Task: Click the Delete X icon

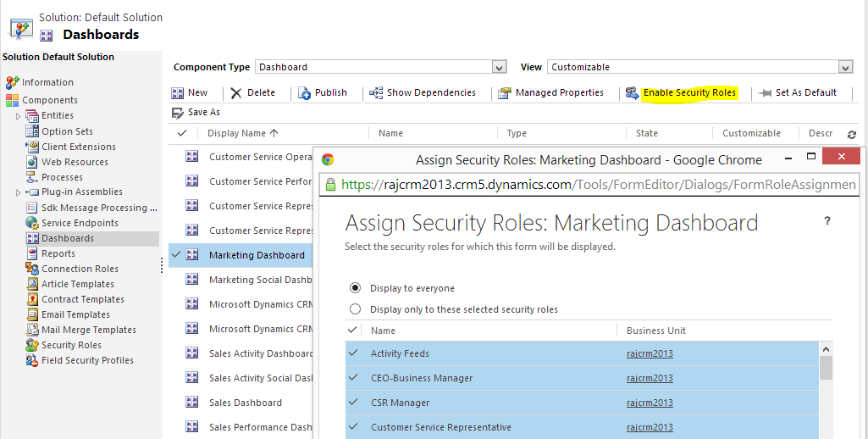Action: tap(236, 93)
